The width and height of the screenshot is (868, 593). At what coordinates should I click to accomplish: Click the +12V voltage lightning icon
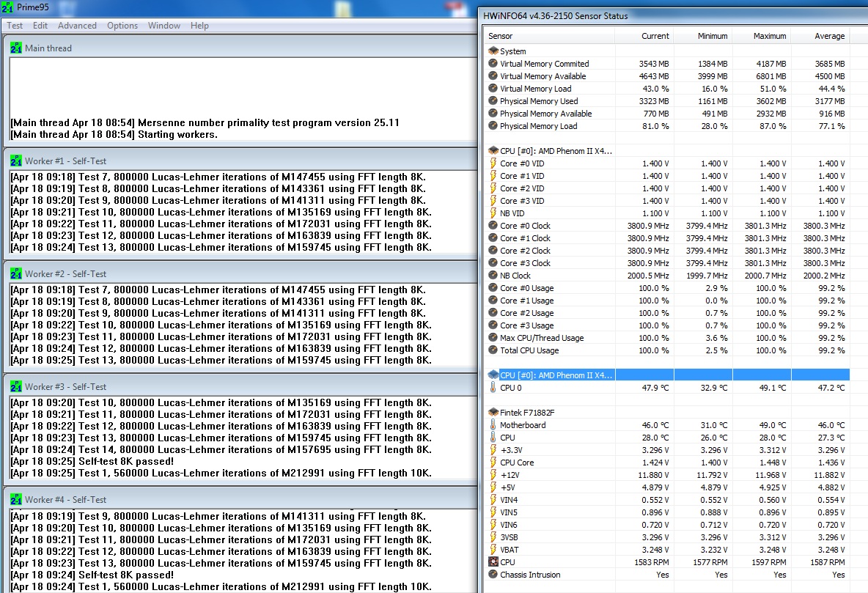coord(493,474)
